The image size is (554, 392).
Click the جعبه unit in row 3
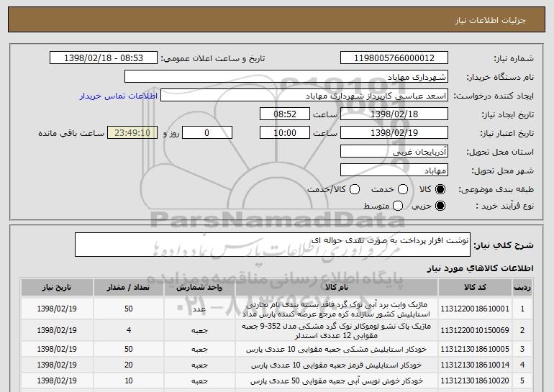point(199,350)
